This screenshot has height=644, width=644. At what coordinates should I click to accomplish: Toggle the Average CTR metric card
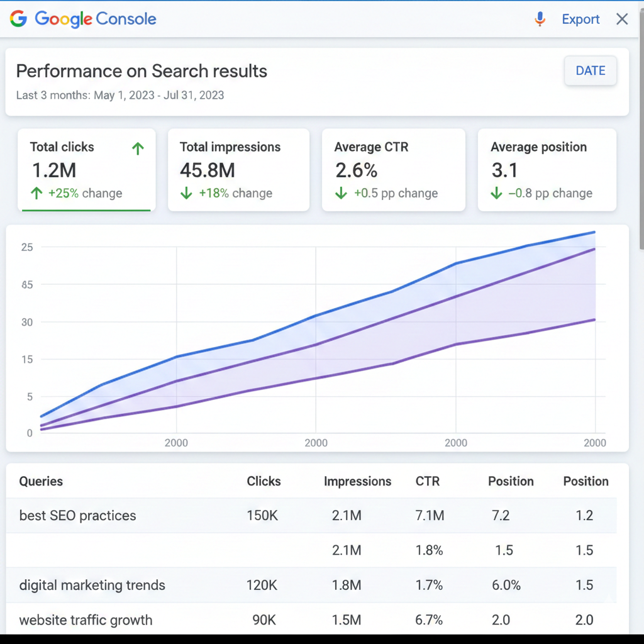click(393, 170)
